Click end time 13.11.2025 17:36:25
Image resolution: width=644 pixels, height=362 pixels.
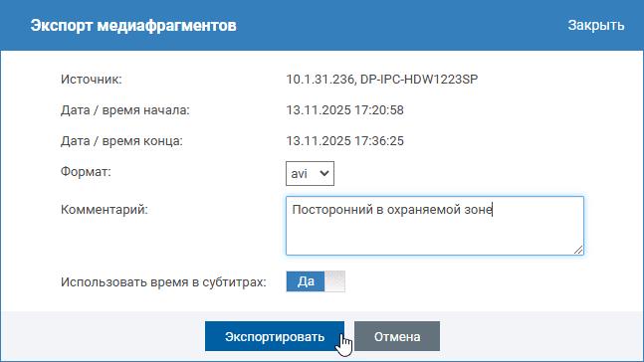pos(344,141)
